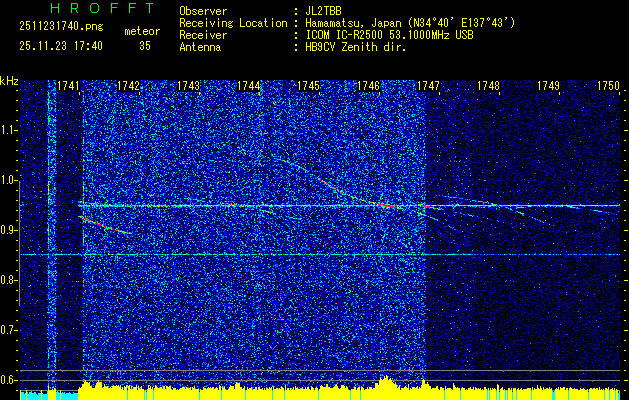Viewport: 629px width, 400px height.
Task: Jump to the 1744 time marker
Action: point(248,87)
